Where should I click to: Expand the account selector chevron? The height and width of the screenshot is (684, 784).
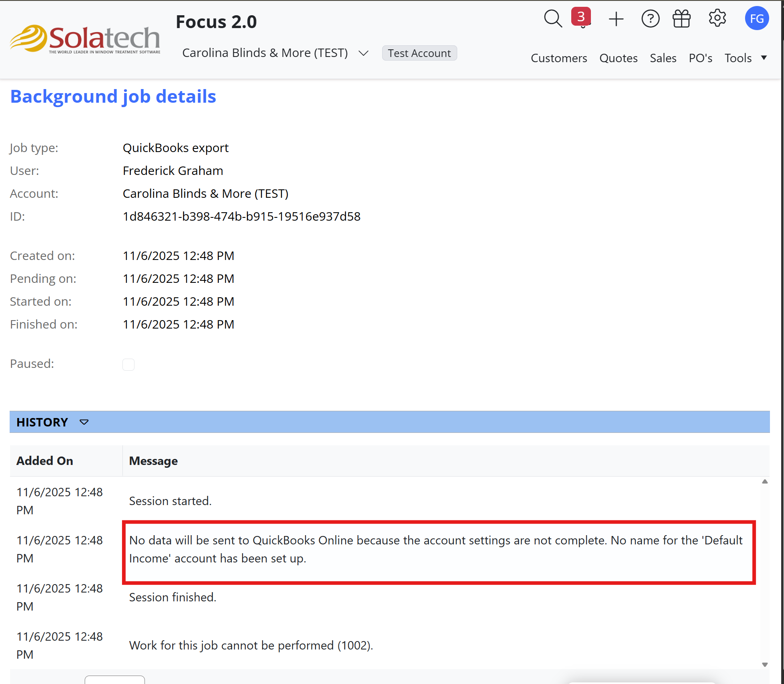(363, 53)
